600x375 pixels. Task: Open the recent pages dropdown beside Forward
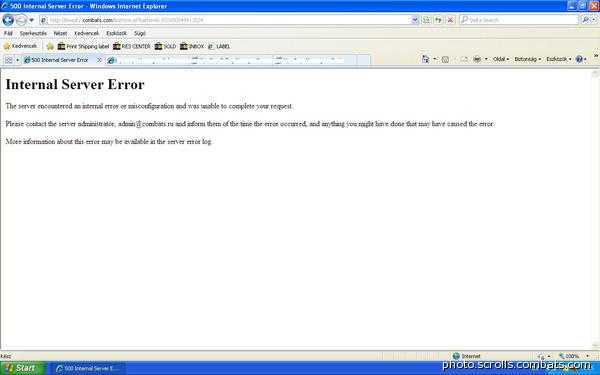(32, 20)
